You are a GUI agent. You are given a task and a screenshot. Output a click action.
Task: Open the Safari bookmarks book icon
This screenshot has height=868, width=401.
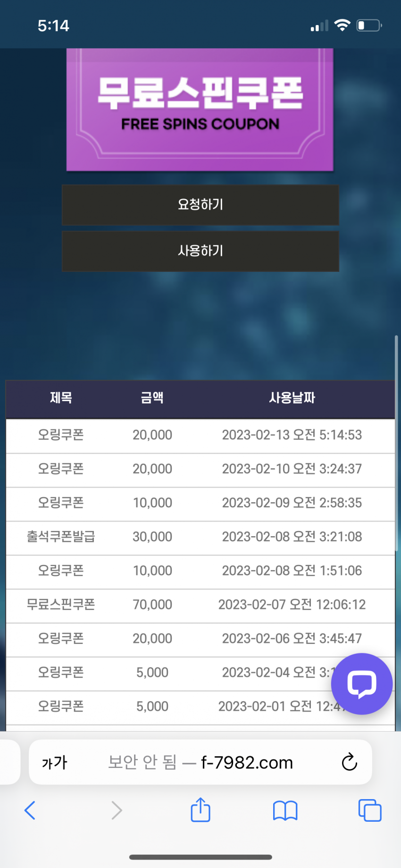click(x=285, y=811)
